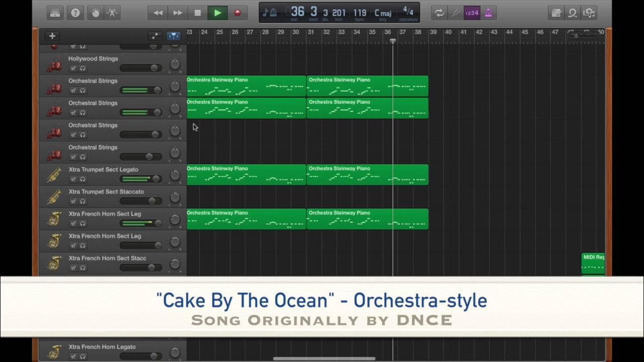Screen dimensions: 644x362
Task: Solo the Xtra French Horn Legato track
Action: pos(83,356)
